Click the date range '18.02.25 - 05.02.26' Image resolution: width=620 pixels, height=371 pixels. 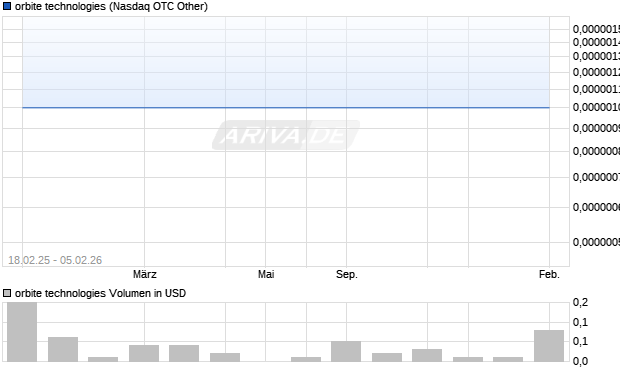pyautogui.click(x=55, y=260)
